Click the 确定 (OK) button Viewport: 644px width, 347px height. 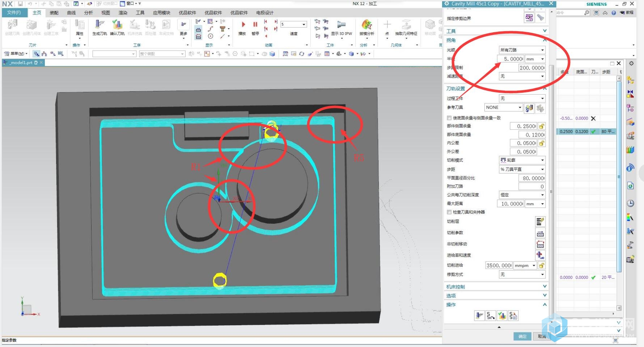pos(522,336)
